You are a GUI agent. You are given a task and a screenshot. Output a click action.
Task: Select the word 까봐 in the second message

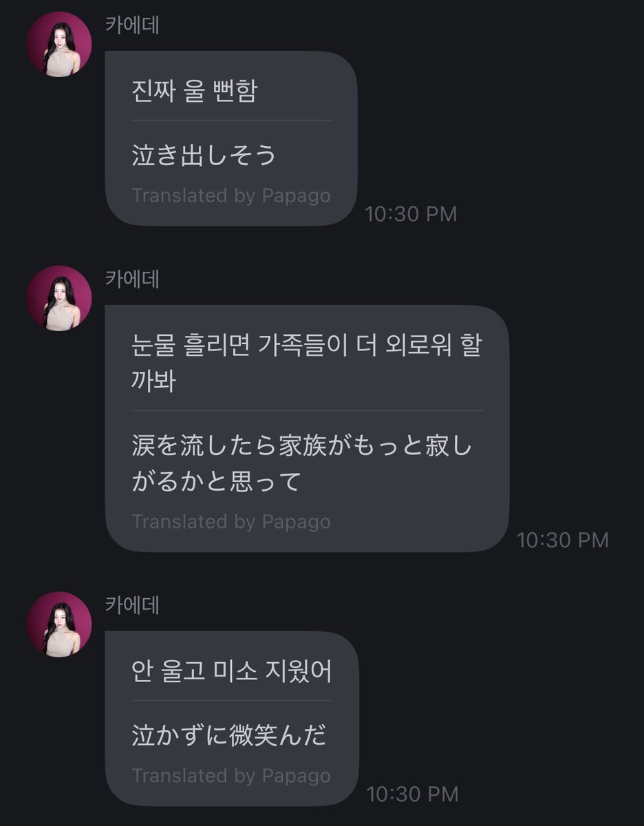coord(153,381)
